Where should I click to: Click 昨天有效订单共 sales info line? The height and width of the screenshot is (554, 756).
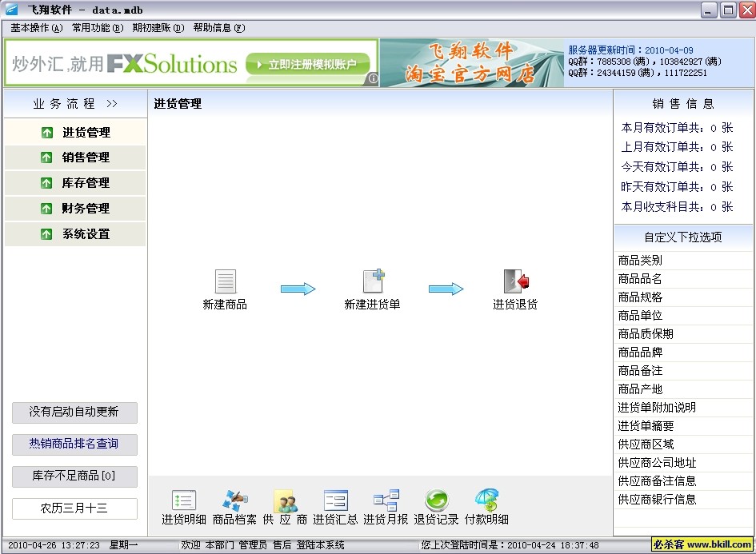[677, 187]
